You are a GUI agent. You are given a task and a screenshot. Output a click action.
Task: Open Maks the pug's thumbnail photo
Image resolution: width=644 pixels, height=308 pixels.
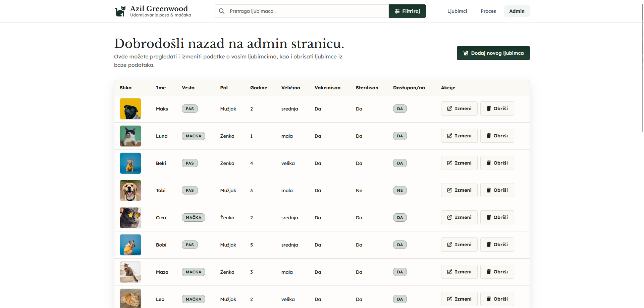tap(130, 109)
